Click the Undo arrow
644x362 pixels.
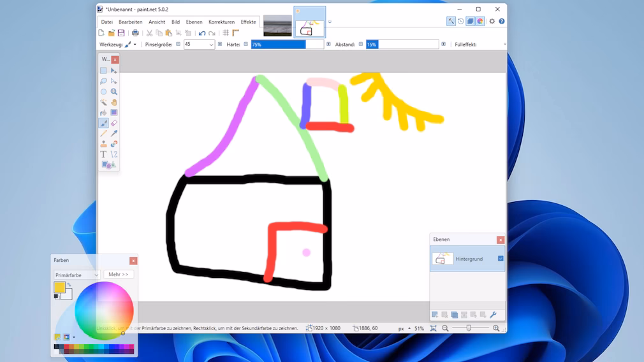pos(202,33)
